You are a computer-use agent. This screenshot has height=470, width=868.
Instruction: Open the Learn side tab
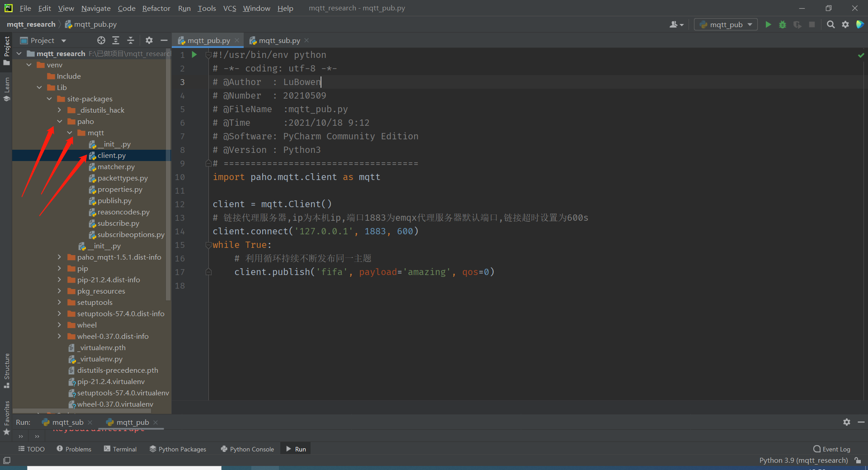[6, 90]
